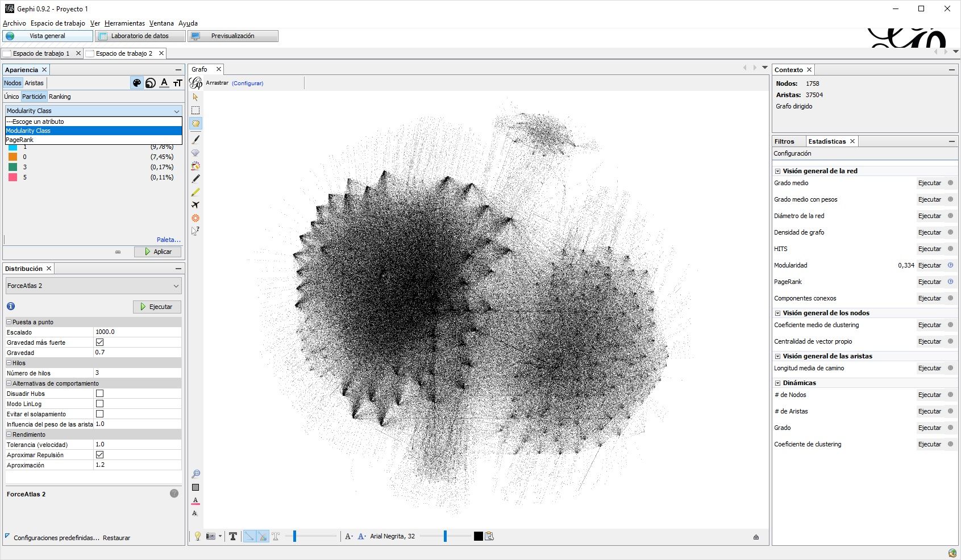Enable the Modo LinLog checkbox
The image size is (961, 560).
pos(99,403)
